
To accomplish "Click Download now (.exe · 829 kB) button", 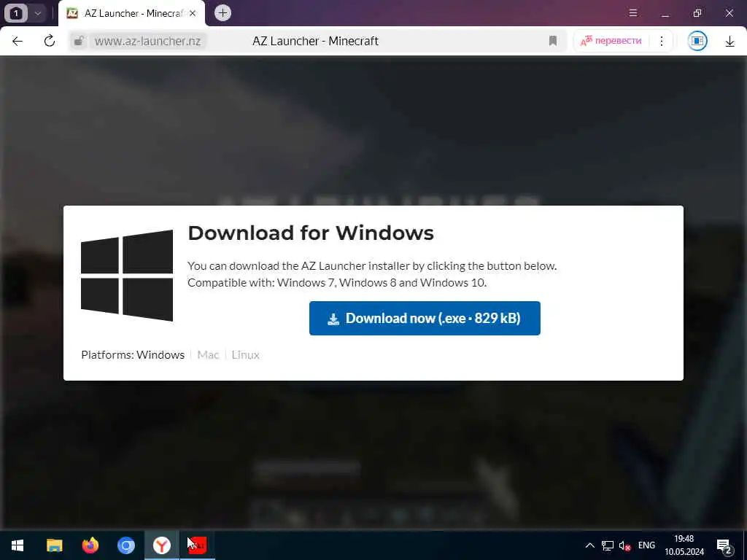I will click(425, 318).
